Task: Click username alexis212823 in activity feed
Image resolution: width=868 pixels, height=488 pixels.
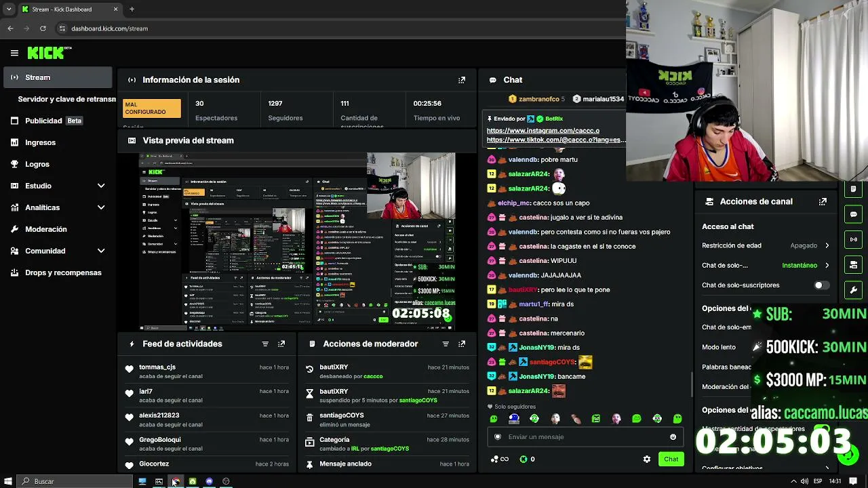Action: point(159,415)
